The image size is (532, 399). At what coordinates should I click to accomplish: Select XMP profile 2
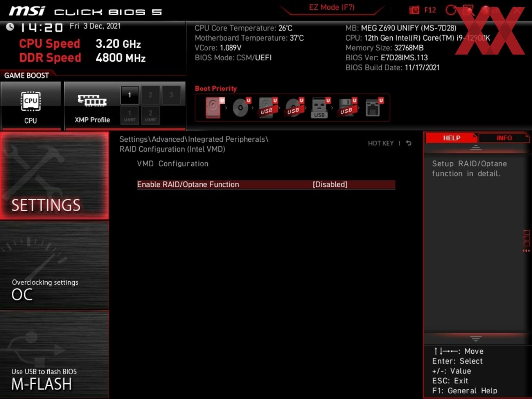pyautogui.click(x=150, y=95)
